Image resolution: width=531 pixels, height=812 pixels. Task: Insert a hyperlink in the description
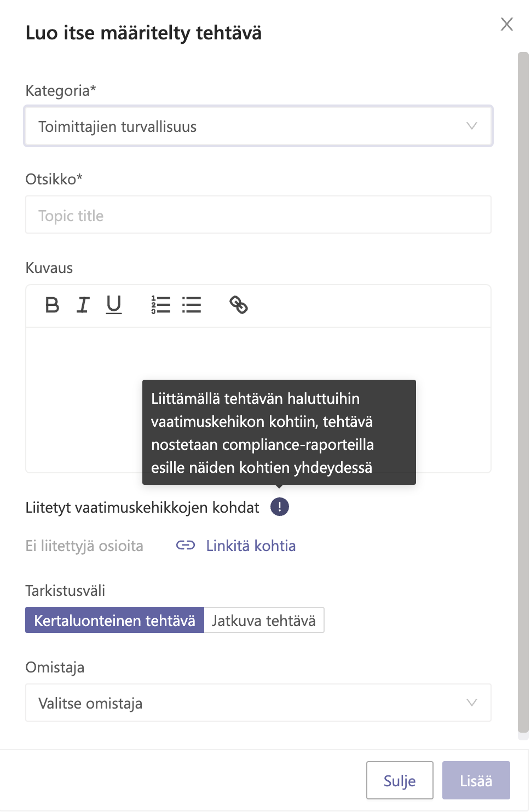coord(238,305)
